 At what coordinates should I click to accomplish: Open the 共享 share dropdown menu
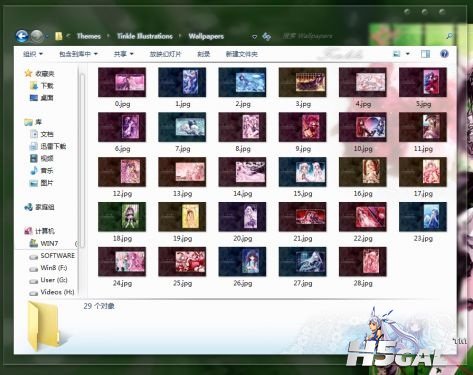(x=123, y=54)
